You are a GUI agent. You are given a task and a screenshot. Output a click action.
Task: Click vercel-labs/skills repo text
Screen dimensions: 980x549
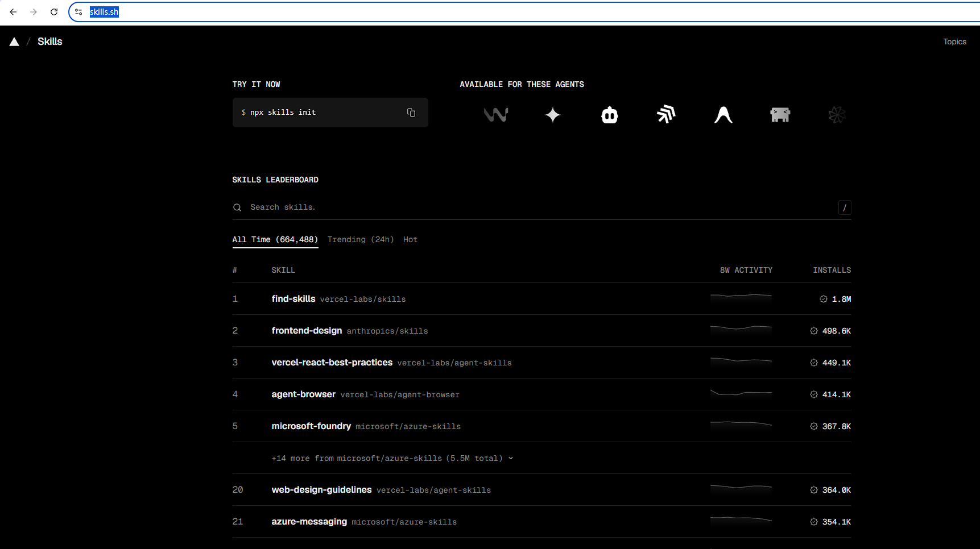coord(363,299)
